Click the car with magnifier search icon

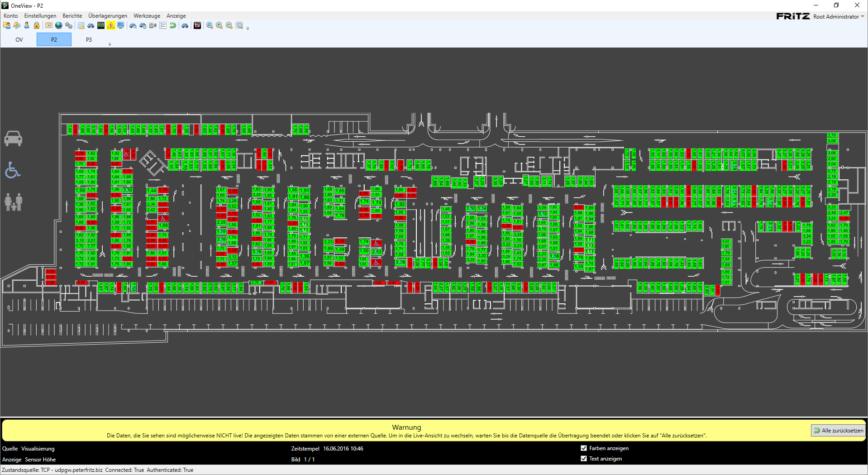pos(133,25)
